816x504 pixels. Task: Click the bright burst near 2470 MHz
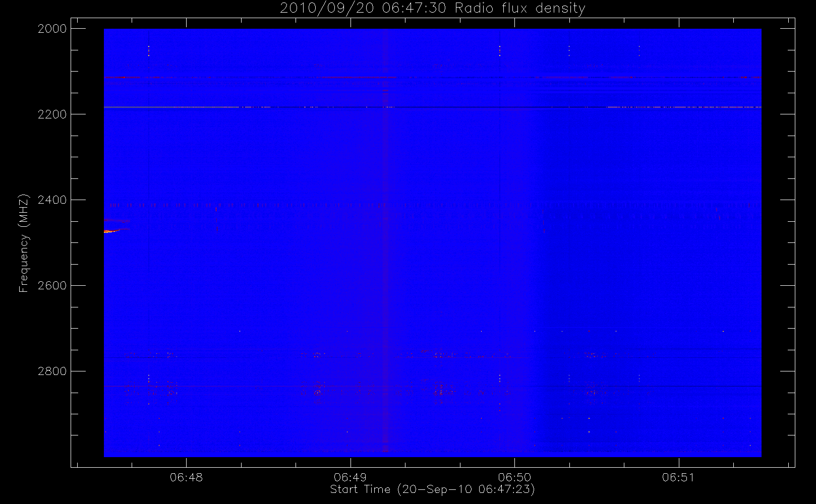(x=112, y=231)
